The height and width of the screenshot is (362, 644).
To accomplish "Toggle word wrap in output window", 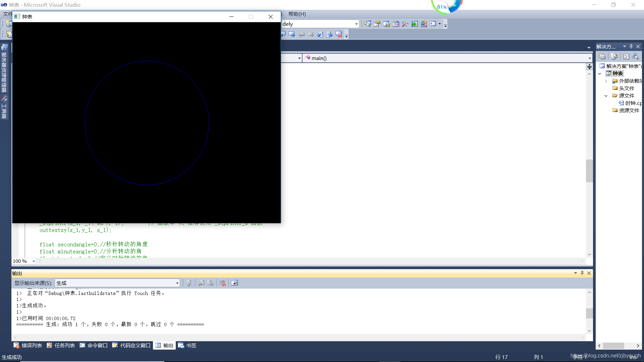I will click(234, 283).
